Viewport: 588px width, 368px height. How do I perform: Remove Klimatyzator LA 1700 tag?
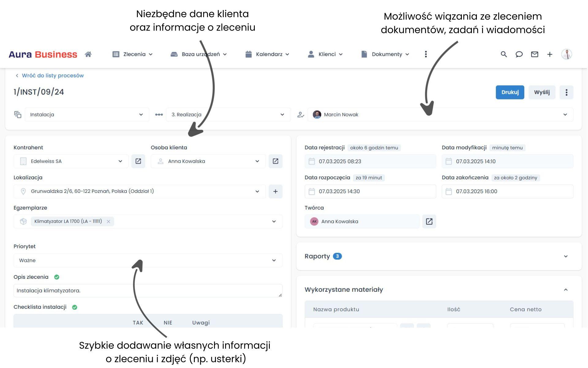click(x=108, y=221)
